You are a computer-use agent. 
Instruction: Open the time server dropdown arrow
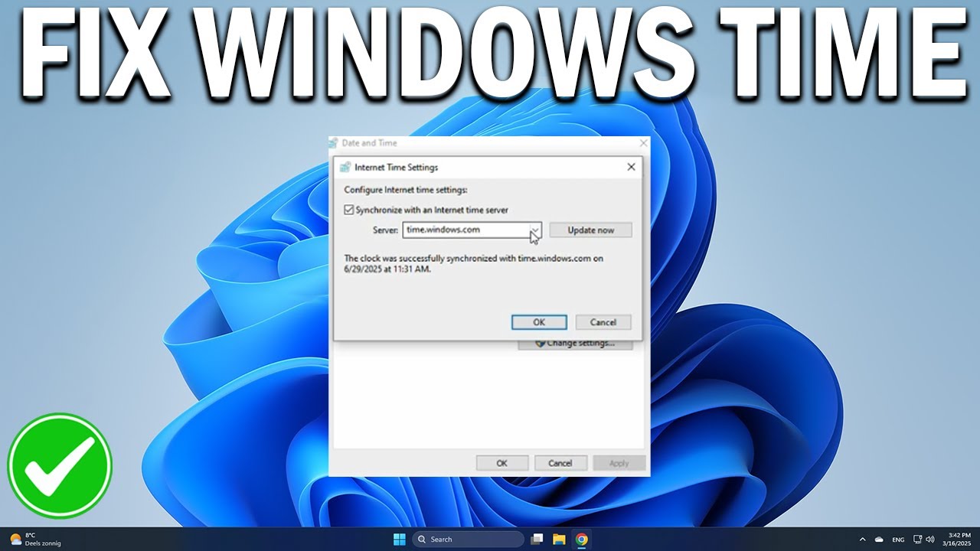535,230
